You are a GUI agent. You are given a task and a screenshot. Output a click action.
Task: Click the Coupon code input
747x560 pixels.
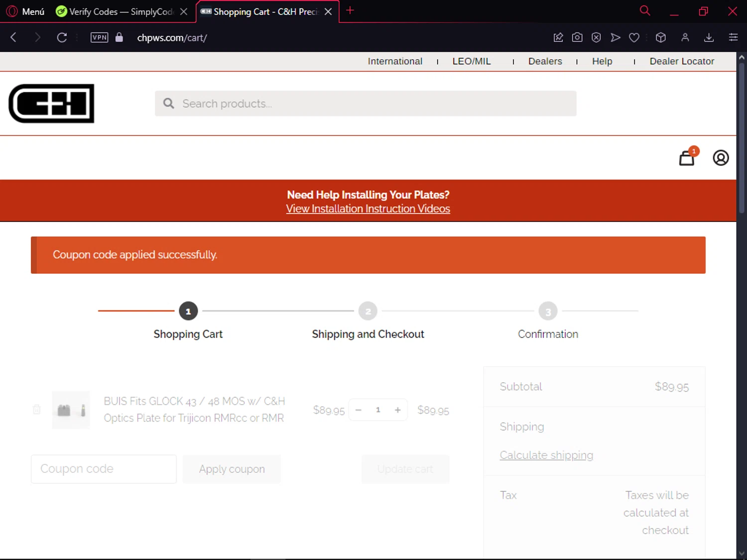(x=104, y=469)
